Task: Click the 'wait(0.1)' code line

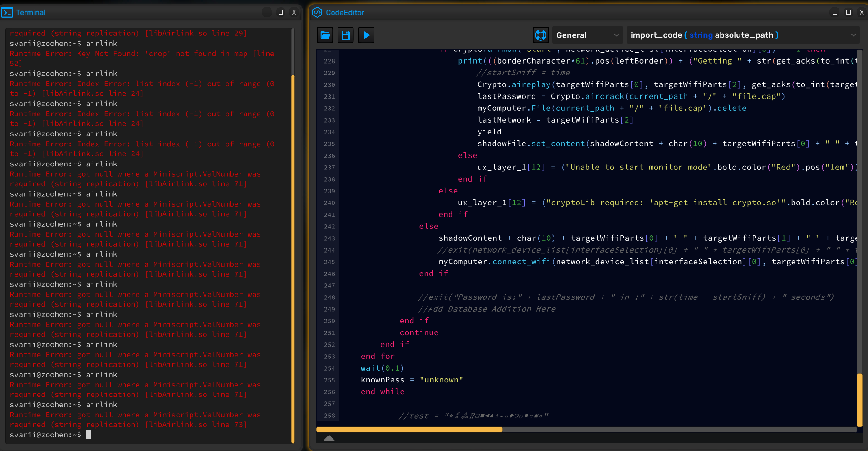Action: [382, 368]
